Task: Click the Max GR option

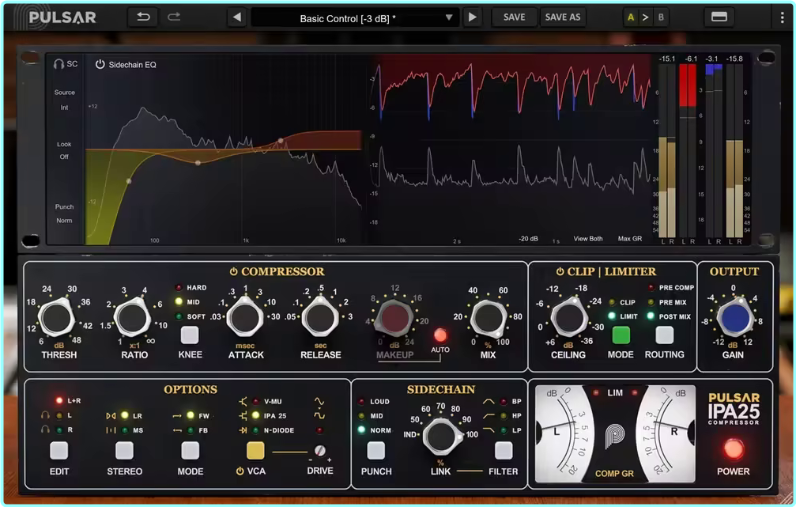Action: tap(629, 239)
